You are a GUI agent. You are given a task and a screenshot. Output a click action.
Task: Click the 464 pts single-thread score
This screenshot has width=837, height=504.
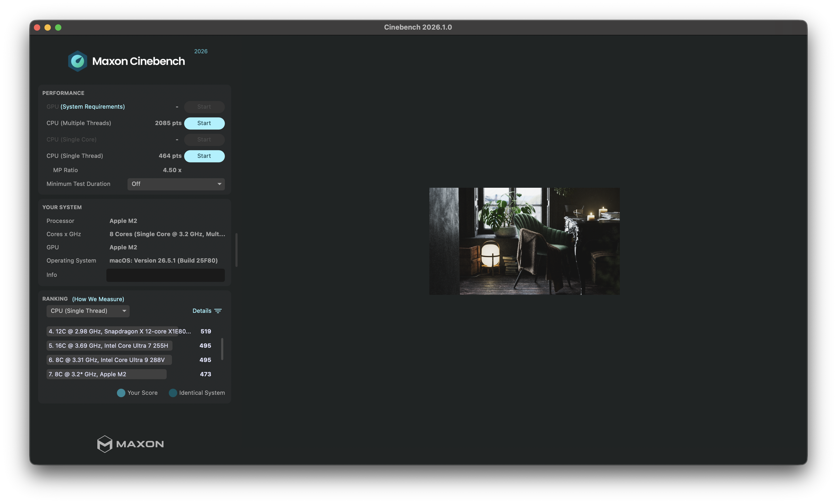(x=170, y=156)
